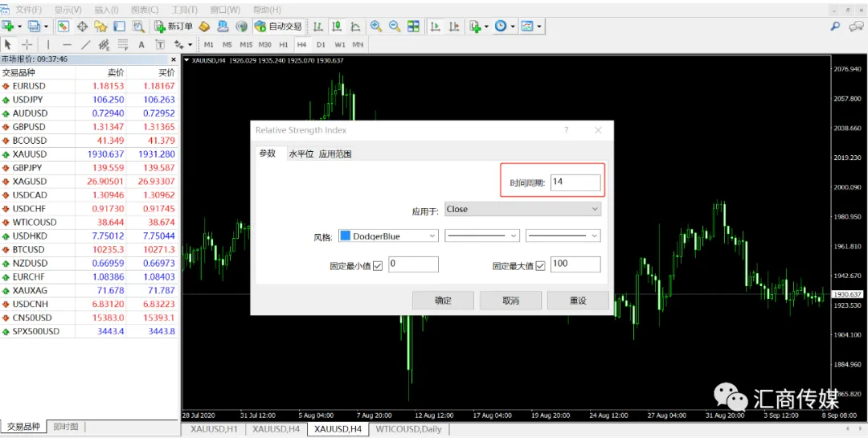Click the zoom out magnifier icon
The height and width of the screenshot is (438, 868).
point(394,26)
